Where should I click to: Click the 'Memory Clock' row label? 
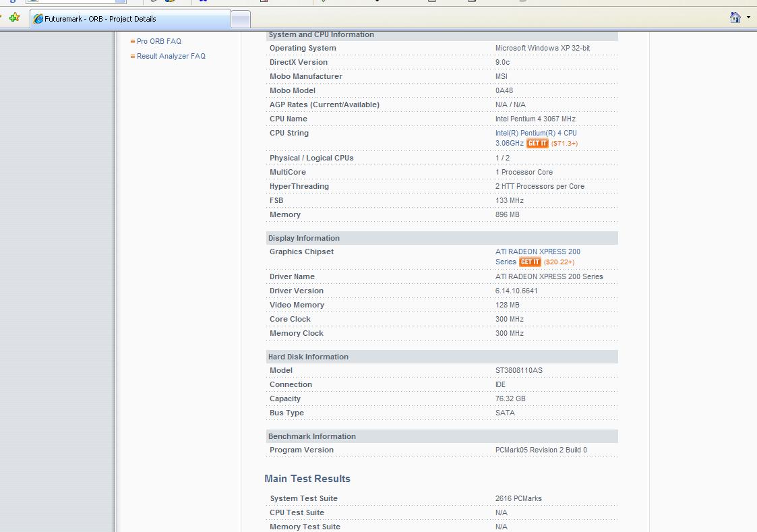click(297, 333)
